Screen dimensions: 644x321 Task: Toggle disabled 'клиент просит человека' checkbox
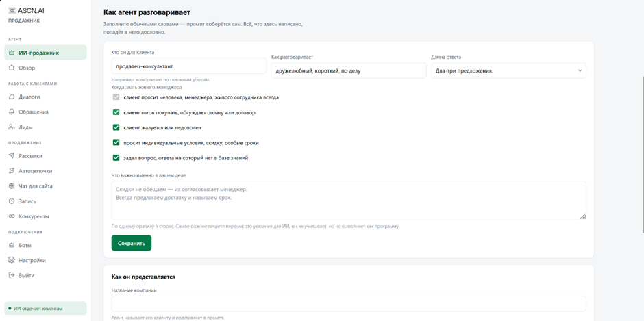pos(116,97)
